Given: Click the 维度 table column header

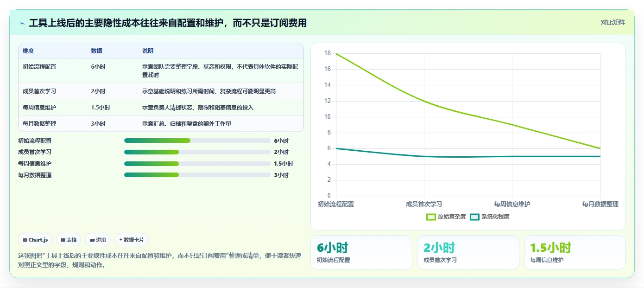Looking at the screenshot, I should [28, 51].
